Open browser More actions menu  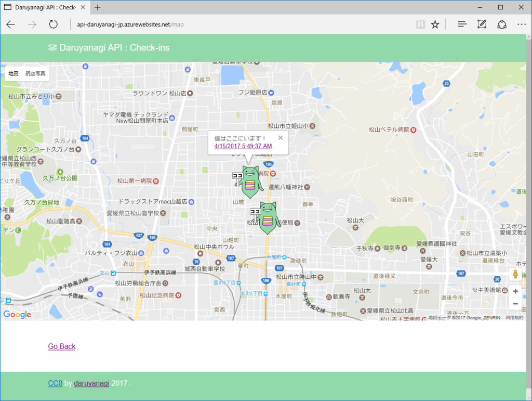[x=522, y=24]
